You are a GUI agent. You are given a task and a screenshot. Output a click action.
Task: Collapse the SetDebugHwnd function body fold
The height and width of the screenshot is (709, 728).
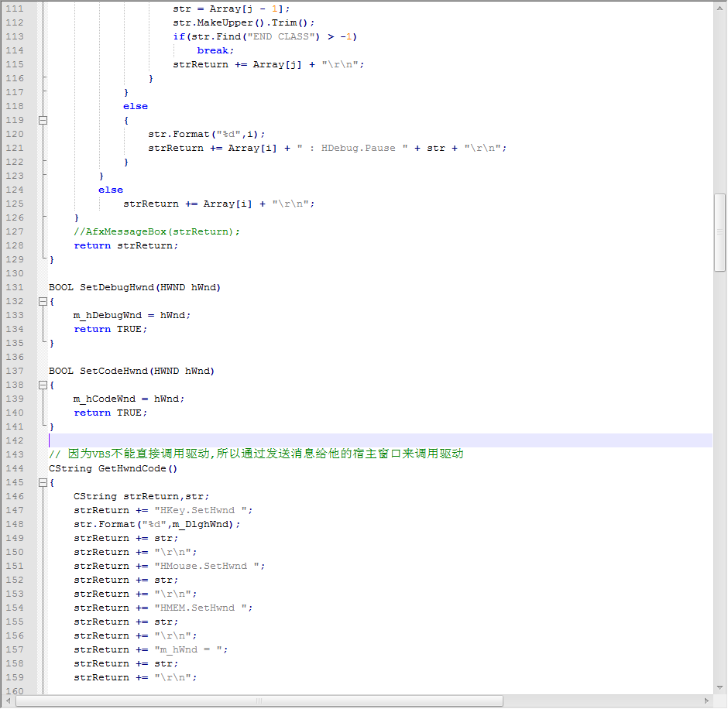43,301
